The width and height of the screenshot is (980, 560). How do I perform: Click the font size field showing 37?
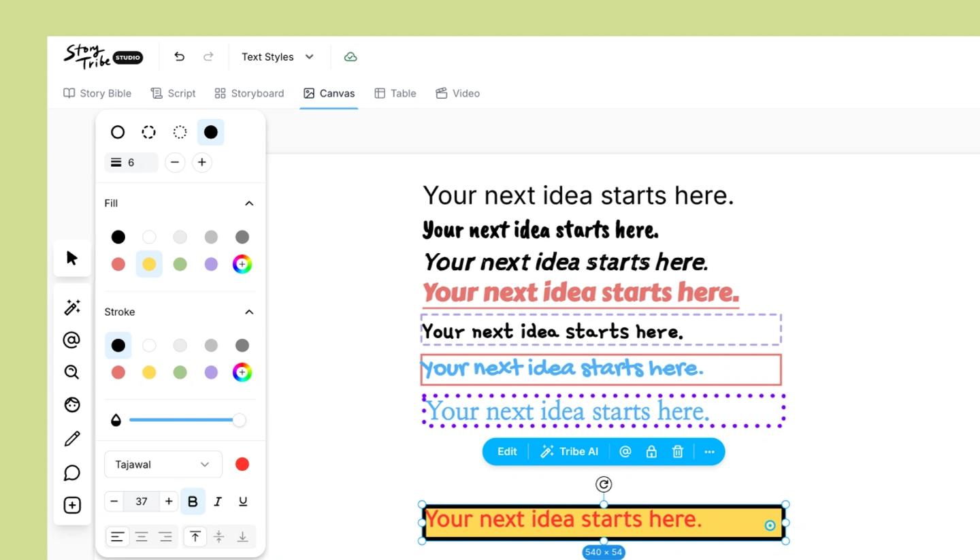(x=142, y=501)
